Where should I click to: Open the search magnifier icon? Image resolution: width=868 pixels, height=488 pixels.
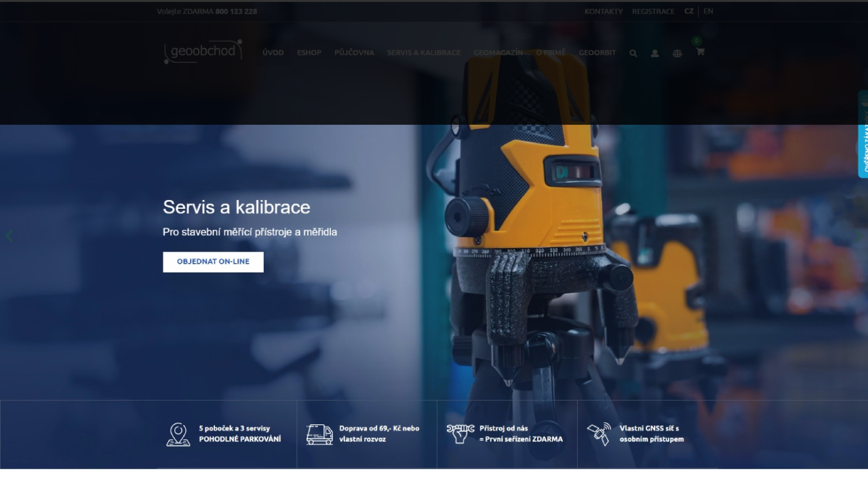(633, 53)
